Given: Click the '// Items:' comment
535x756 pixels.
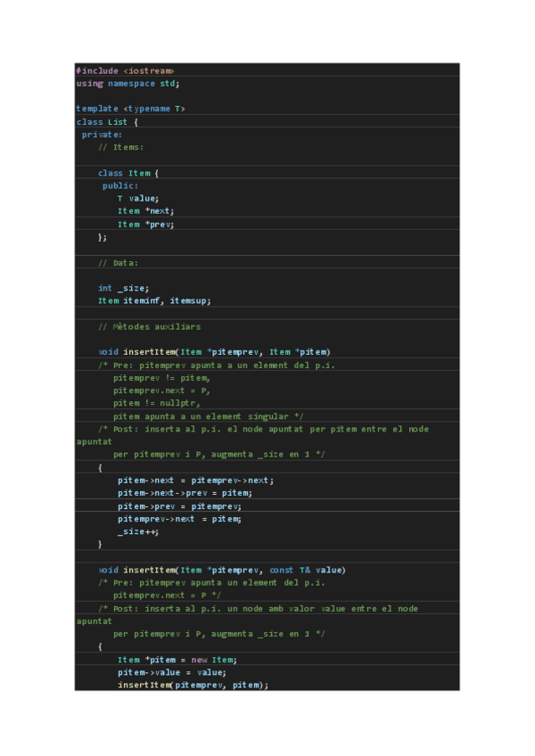Looking at the screenshot, I should [x=120, y=147].
